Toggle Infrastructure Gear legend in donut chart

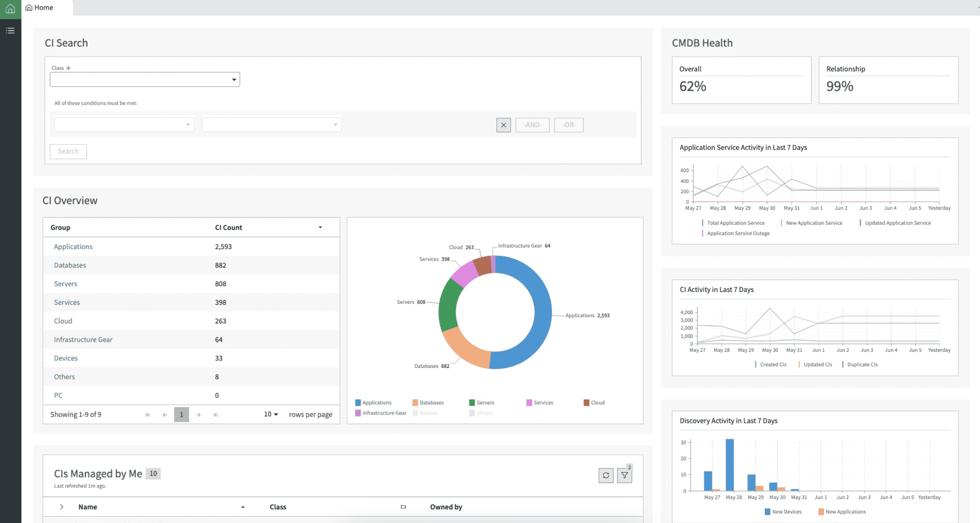[x=380, y=413]
